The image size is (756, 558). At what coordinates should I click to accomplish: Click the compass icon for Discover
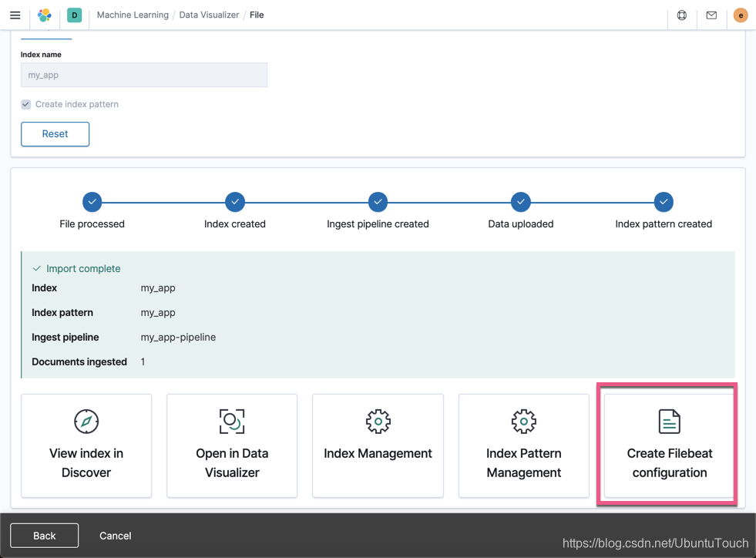pyautogui.click(x=86, y=422)
